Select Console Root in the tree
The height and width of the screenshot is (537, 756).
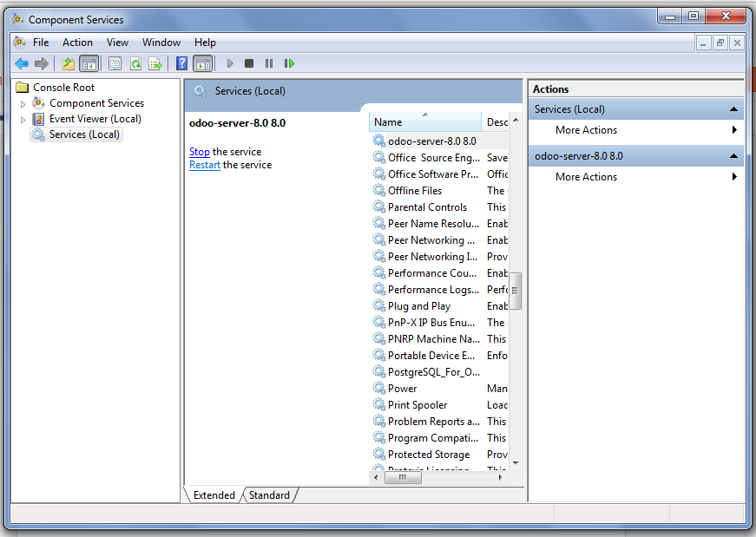[x=63, y=88]
